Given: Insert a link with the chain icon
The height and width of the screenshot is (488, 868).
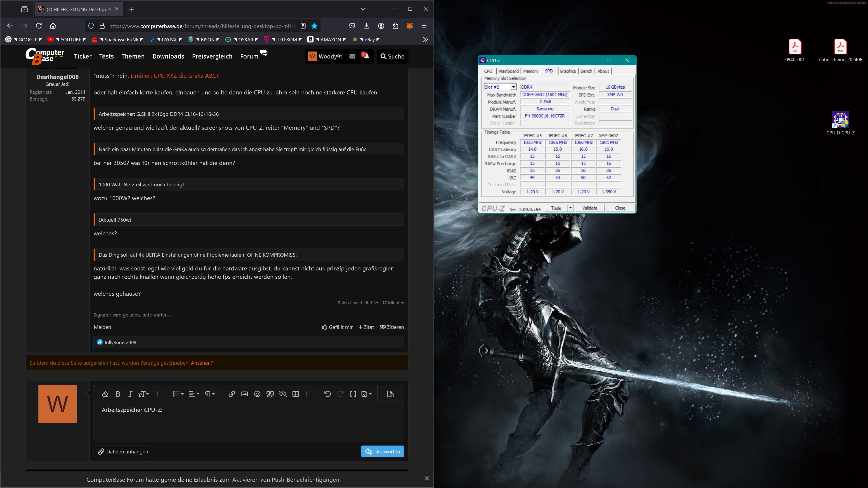Looking at the screenshot, I should click(x=231, y=394).
